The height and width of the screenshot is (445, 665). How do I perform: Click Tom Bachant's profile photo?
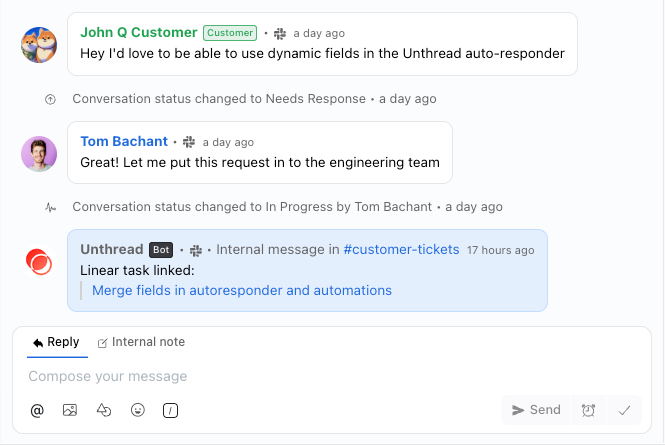39,153
